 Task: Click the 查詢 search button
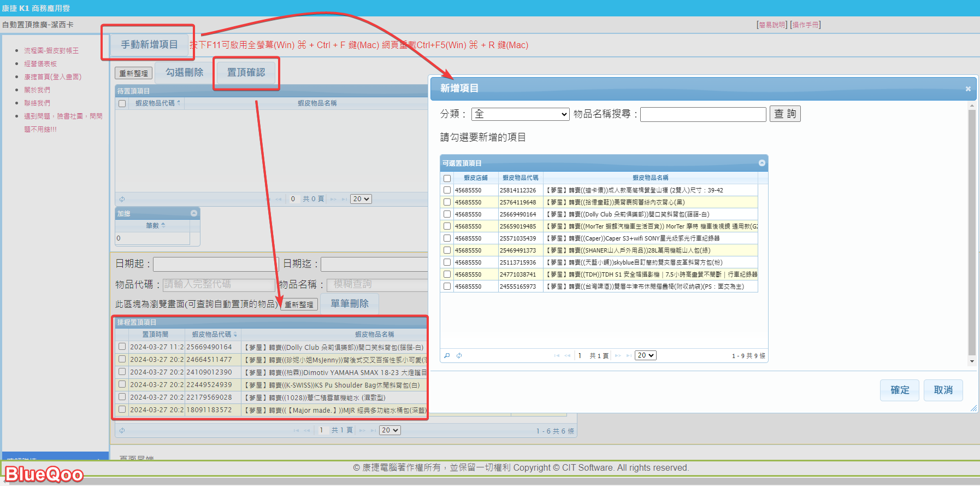coord(784,114)
